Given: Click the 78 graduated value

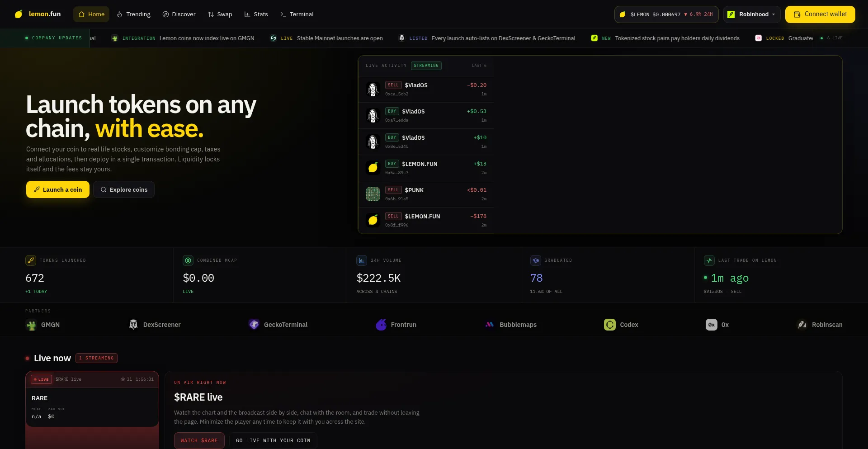Looking at the screenshot, I should click(x=536, y=278).
